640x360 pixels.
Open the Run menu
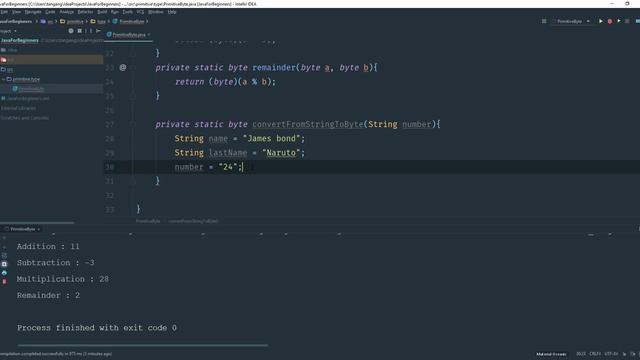click(115, 12)
